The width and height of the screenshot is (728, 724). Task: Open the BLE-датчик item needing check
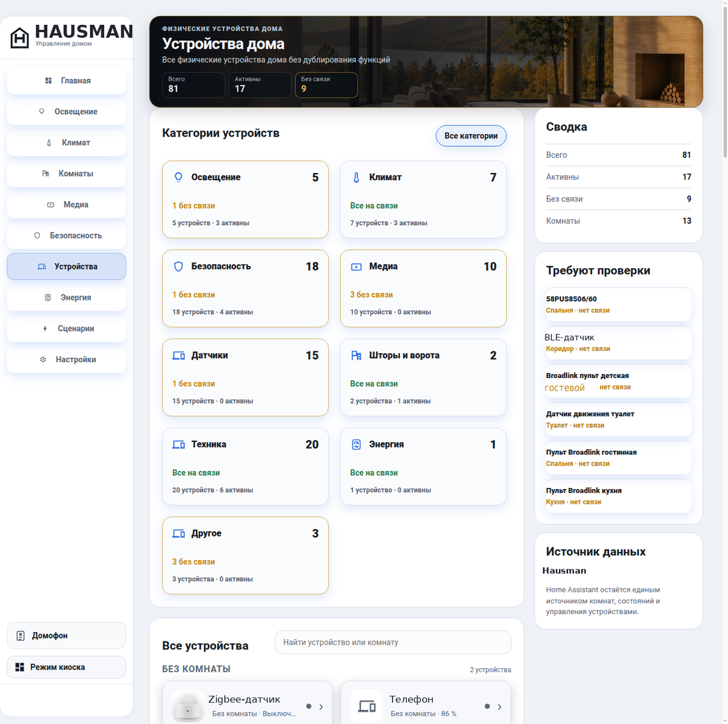(616, 343)
